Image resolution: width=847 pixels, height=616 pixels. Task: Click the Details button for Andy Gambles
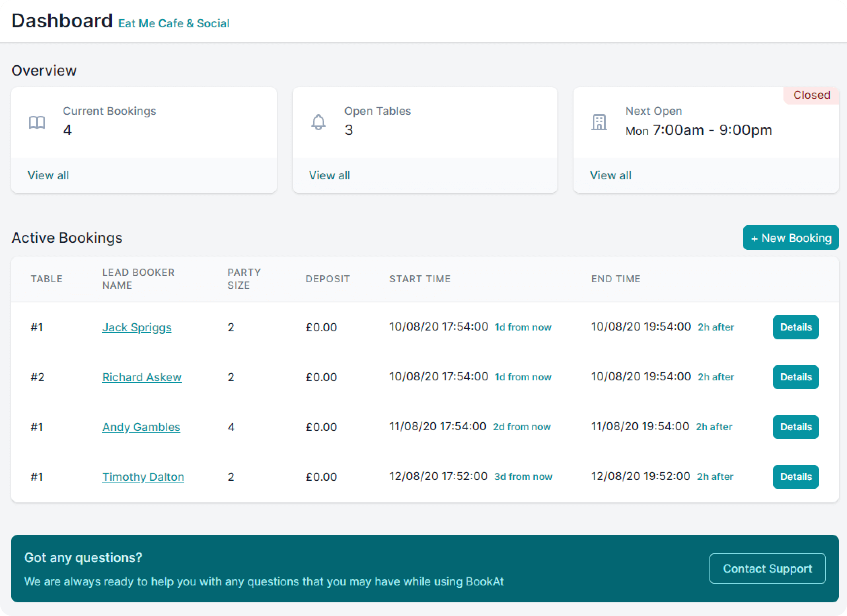[x=796, y=427]
